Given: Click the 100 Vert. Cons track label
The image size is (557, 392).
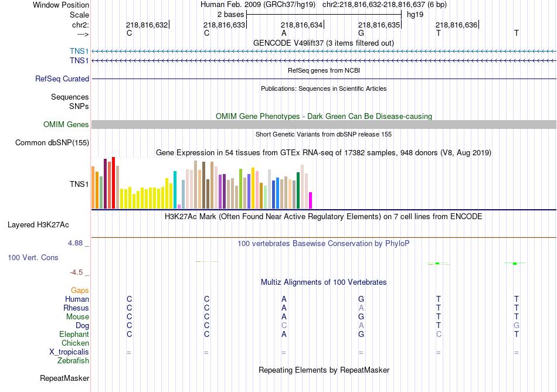Looking at the screenshot, I should [x=33, y=257].
